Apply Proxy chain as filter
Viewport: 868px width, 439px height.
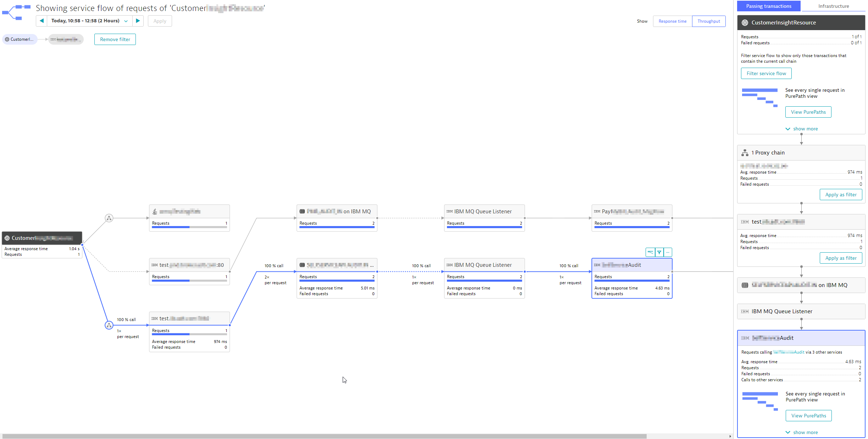click(841, 195)
